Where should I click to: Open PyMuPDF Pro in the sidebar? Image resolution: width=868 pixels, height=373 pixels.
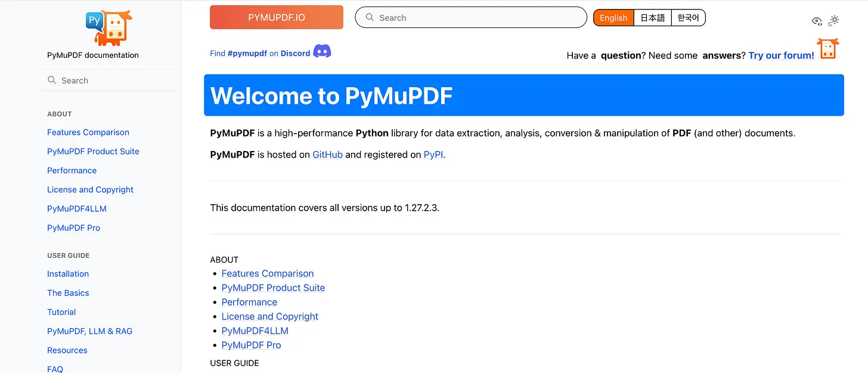[x=73, y=228]
